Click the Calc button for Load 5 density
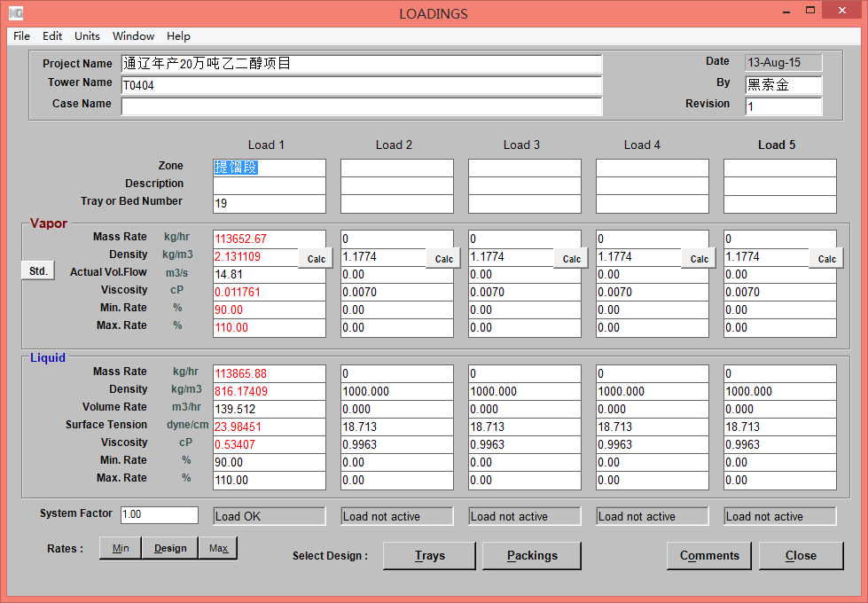 pyautogui.click(x=826, y=259)
